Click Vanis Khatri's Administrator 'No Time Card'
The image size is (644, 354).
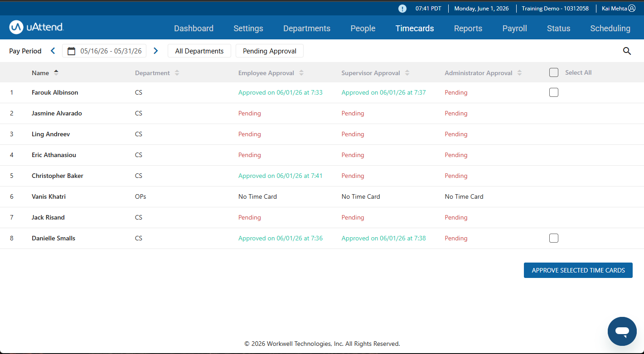tap(464, 196)
